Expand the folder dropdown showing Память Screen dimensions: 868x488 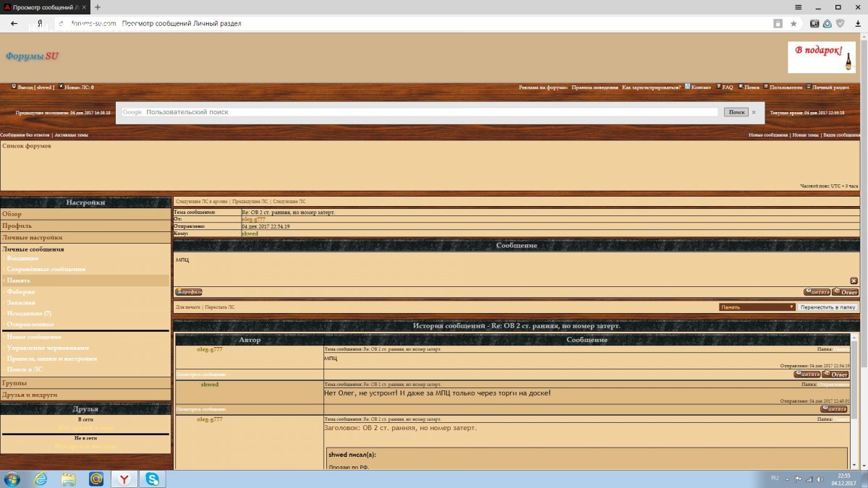[757, 307]
